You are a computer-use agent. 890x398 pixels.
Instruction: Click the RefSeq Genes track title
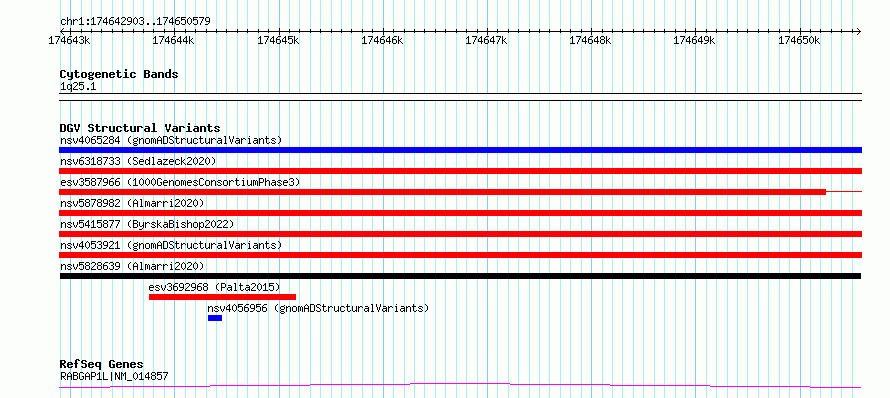point(101,364)
